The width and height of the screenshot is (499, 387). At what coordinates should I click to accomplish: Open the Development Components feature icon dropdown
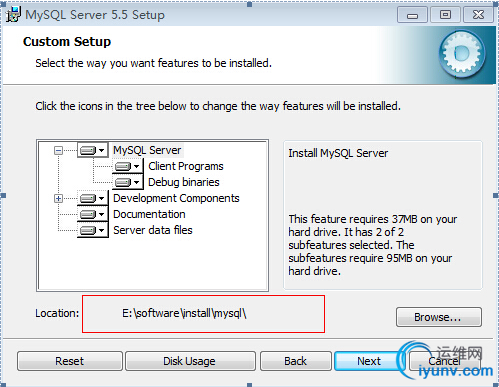[x=93, y=198]
